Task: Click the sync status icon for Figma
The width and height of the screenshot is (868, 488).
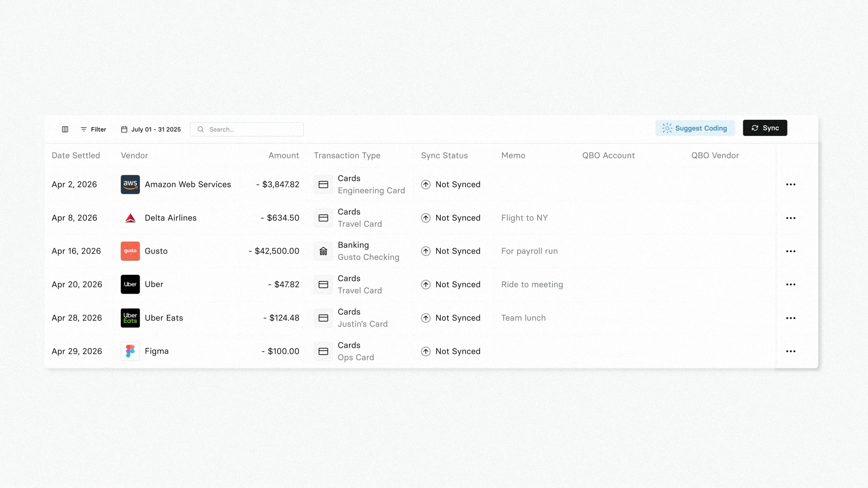Action: point(426,351)
